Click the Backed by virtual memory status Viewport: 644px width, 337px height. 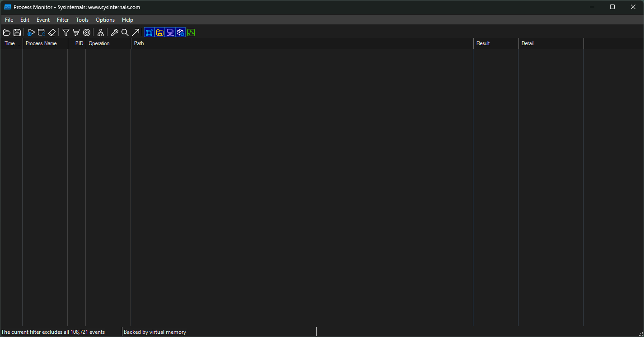click(155, 332)
